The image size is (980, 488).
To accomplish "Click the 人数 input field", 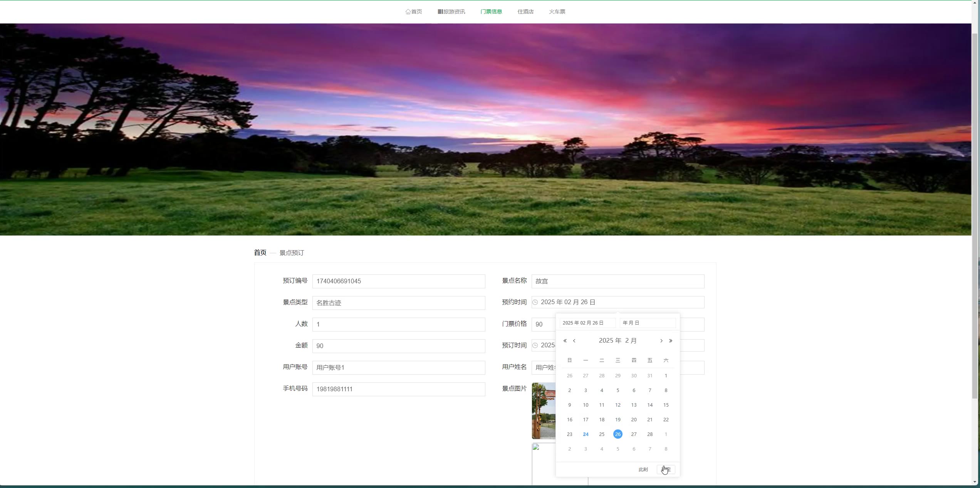I will (x=398, y=325).
